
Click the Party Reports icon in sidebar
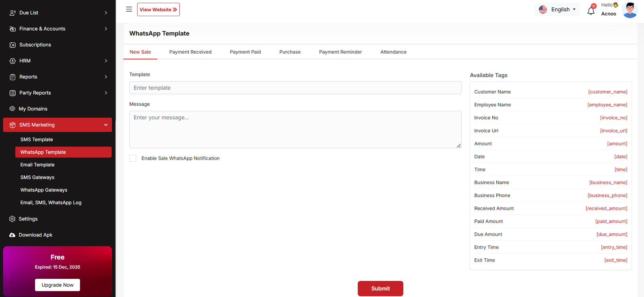(12, 93)
